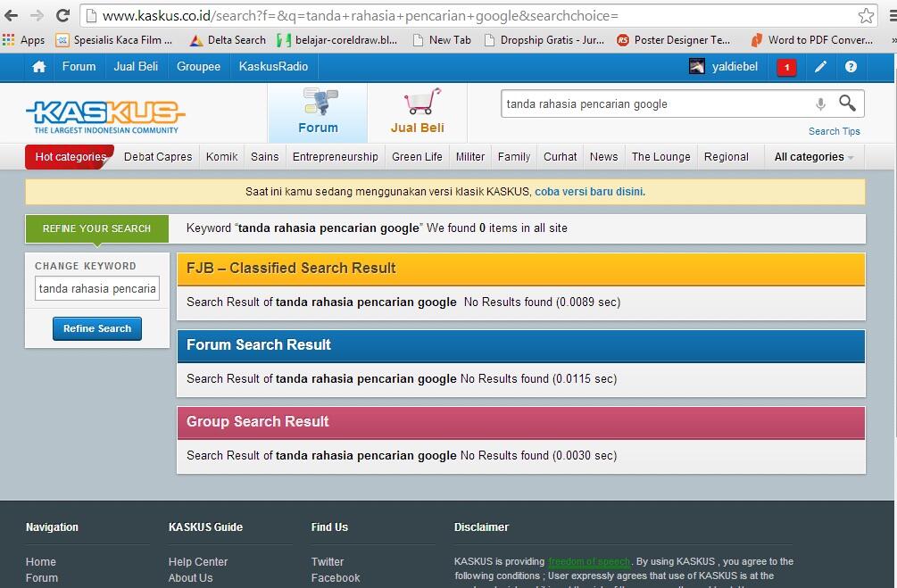This screenshot has height=588, width=897.
Task: Open the New Tab bookmark
Action: pos(442,40)
